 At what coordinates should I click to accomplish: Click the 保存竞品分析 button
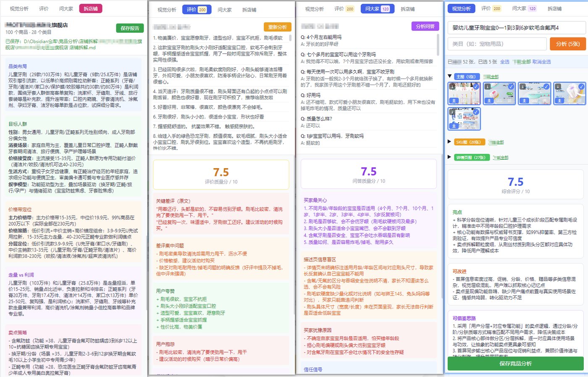point(515,364)
